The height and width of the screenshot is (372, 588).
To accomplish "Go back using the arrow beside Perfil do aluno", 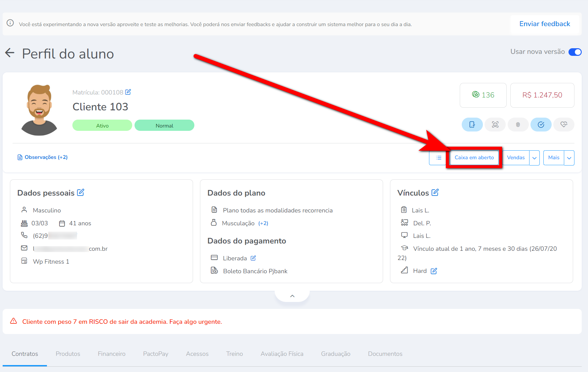I will 10,53.
